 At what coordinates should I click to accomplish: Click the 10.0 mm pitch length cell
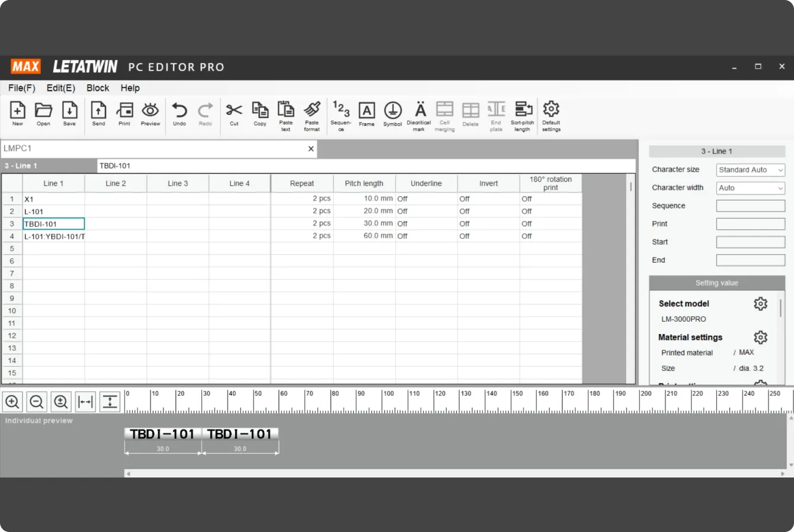point(364,199)
